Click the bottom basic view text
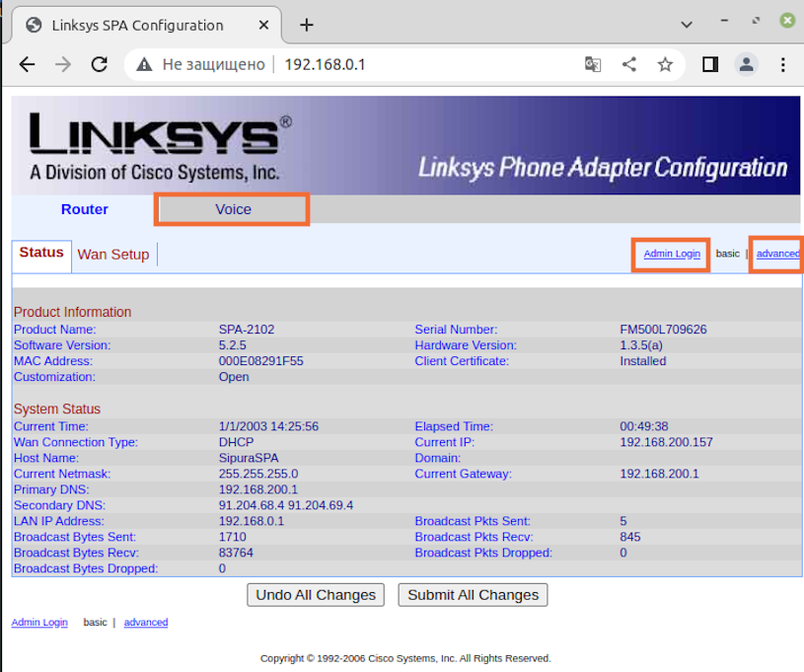 [x=95, y=623]
